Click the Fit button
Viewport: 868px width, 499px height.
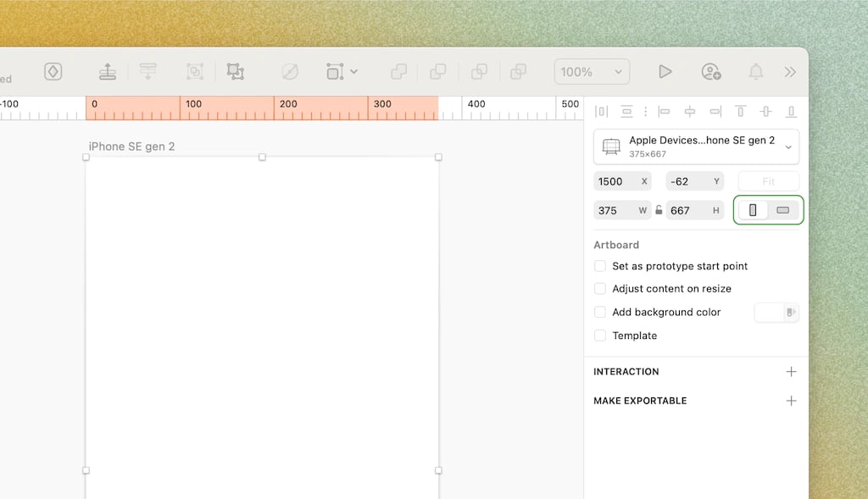coord(768,181)
